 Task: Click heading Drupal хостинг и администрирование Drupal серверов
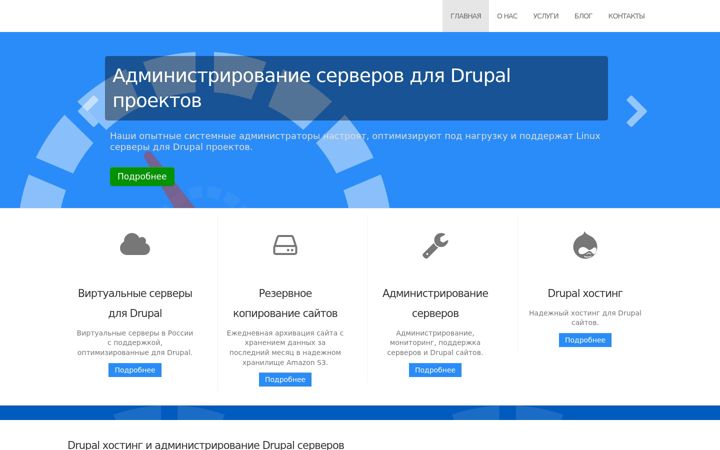[206, 444]
